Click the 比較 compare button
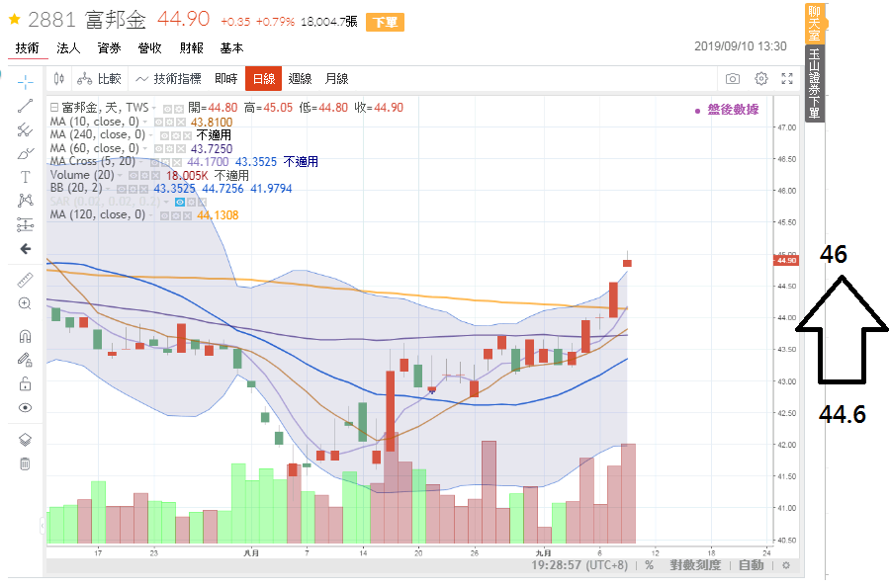890x588 pixels. click(99, 79)
